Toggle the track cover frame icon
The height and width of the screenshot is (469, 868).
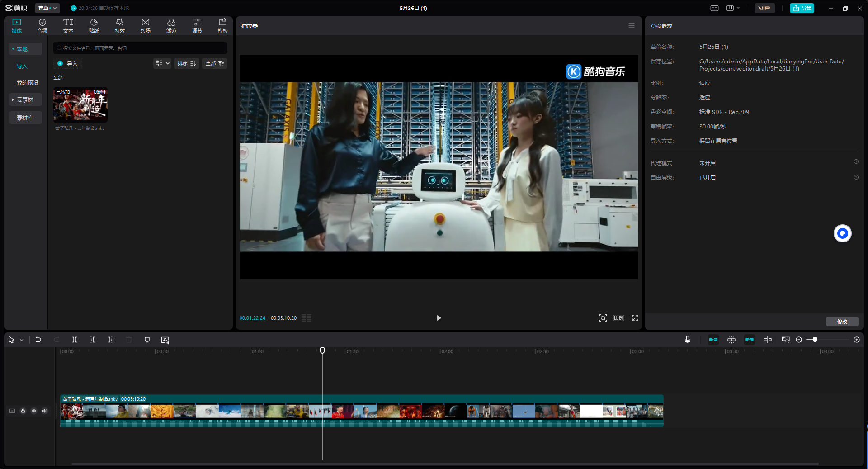point(12,411)
